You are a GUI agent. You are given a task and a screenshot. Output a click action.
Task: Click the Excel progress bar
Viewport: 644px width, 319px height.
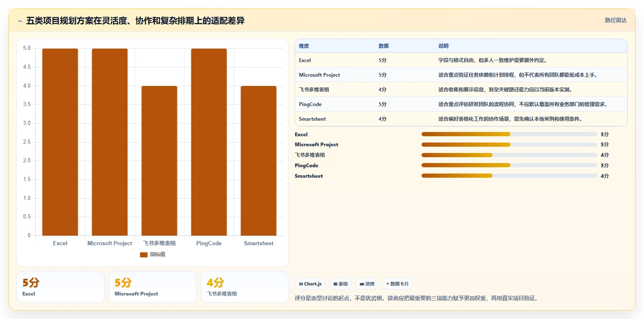coord(509,134)
